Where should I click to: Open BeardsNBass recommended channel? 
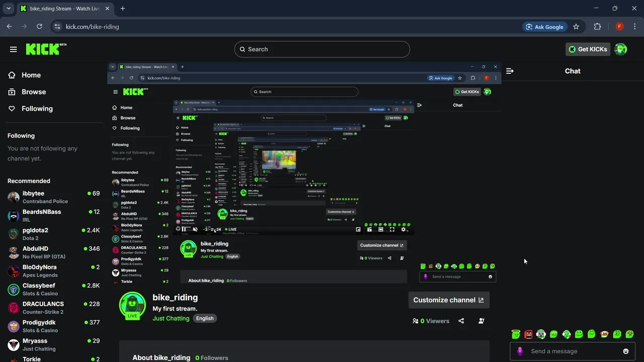(x=53, y=216)
